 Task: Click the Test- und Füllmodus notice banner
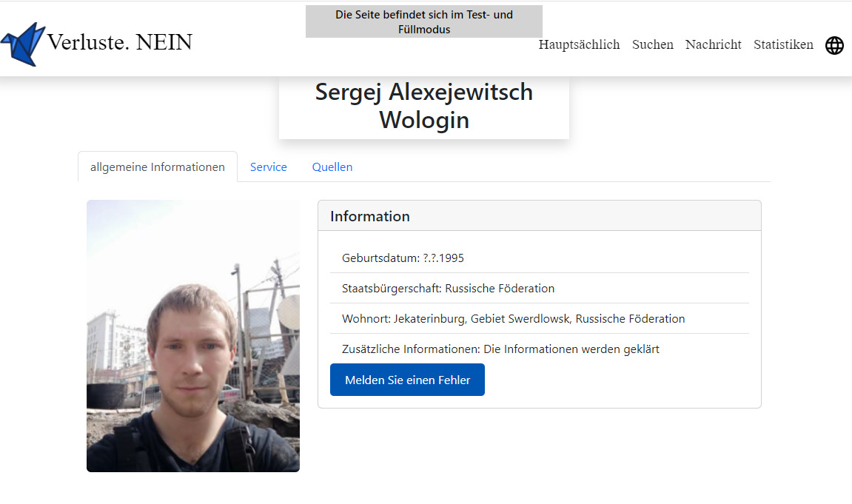point(424,21)
